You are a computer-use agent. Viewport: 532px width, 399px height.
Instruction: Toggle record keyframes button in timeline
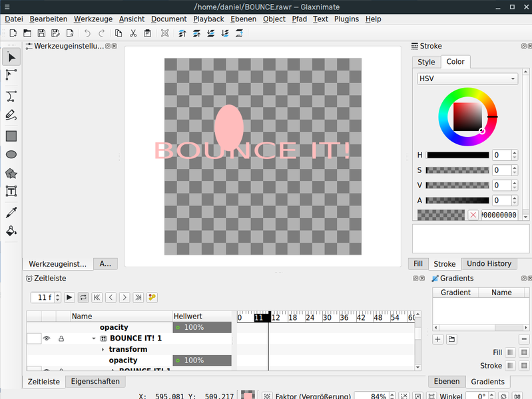pos(152,297)
